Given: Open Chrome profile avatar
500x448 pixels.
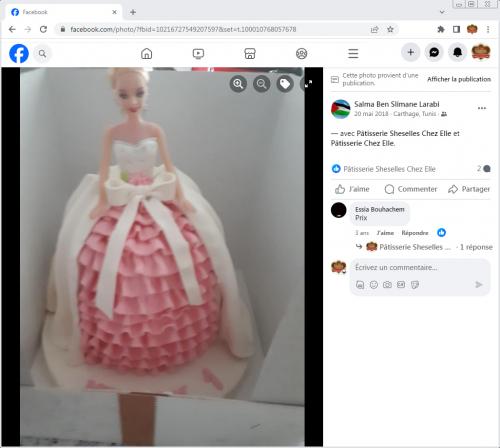Looking at the screenshot, I should pyautogui.click(x=472, y=30).
